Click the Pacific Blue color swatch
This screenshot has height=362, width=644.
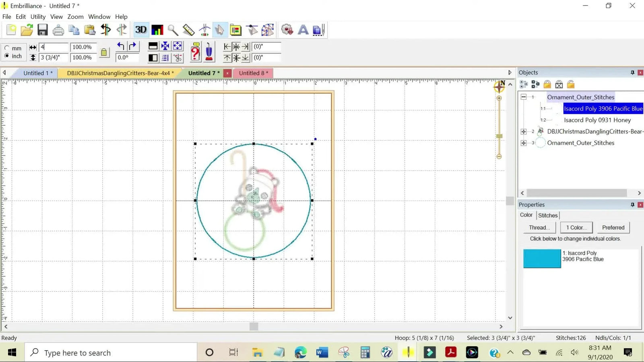pyautogui.click(x=541, y=258)
